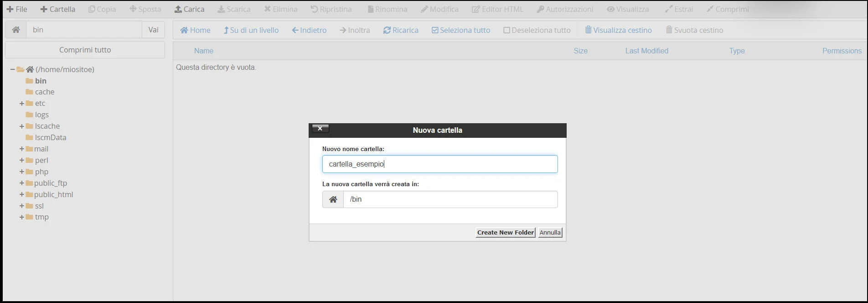Click the Copia toolbar item
The height and width of the screenshot is (303, 868).
click(x=102, y=9)
